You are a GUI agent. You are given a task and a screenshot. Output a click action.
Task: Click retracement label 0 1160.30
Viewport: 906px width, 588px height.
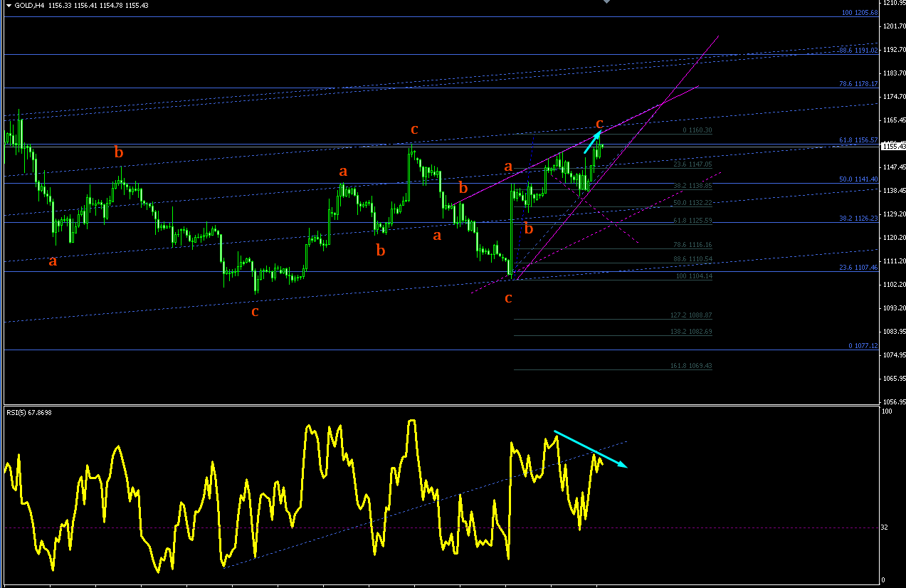(697, 130)
